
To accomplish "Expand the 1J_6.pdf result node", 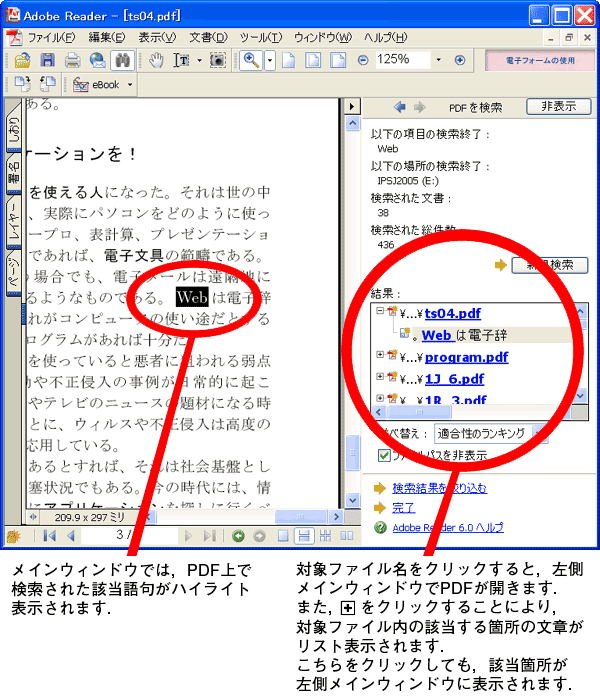I will [x=379, y=376].
